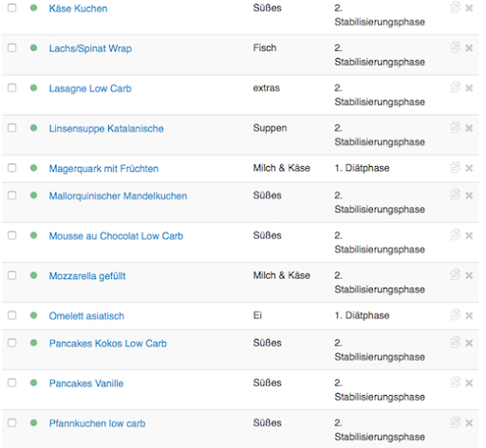
Task: Duplicate the Mousse au Chocolat entry
Action: point(455,235)
